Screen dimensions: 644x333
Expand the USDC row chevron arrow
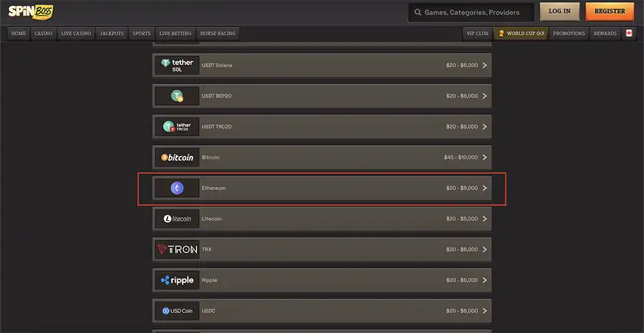click(x=485, y=311)
